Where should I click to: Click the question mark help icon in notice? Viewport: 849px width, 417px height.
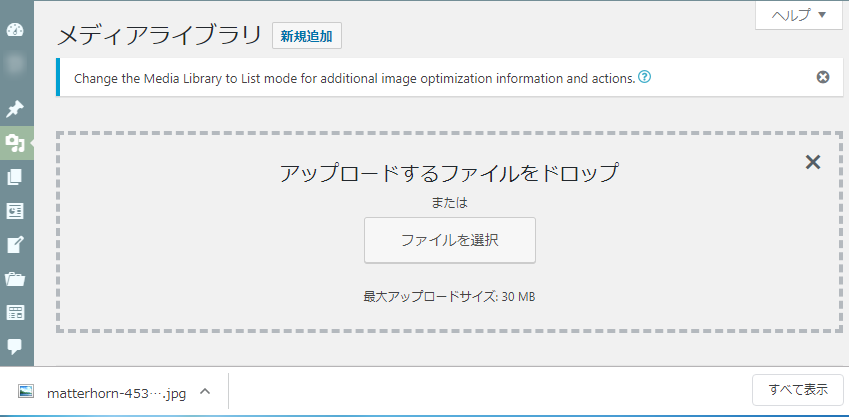coord(644,77)
